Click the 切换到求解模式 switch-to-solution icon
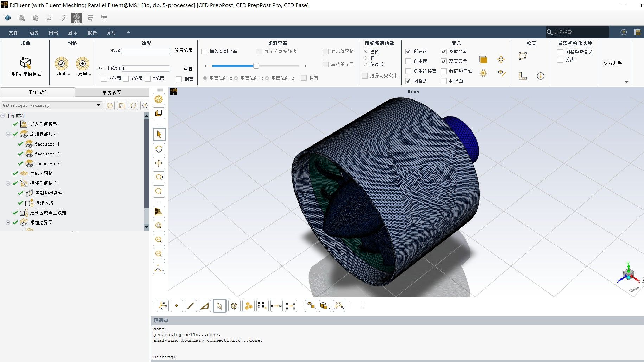Image resolution: width=644 pixels, height=362 pixels. [25, 63]
